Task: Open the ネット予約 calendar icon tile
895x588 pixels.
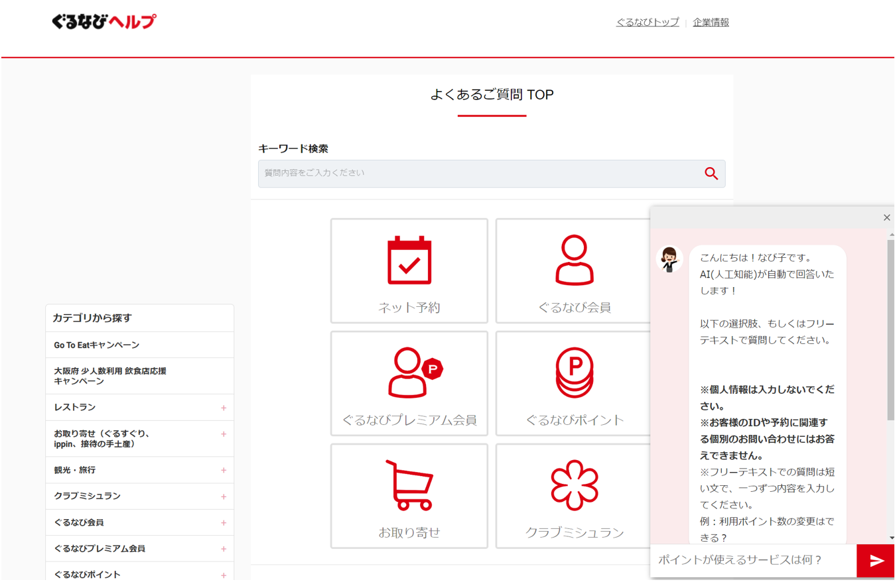Action: click(x=409, y=270)
